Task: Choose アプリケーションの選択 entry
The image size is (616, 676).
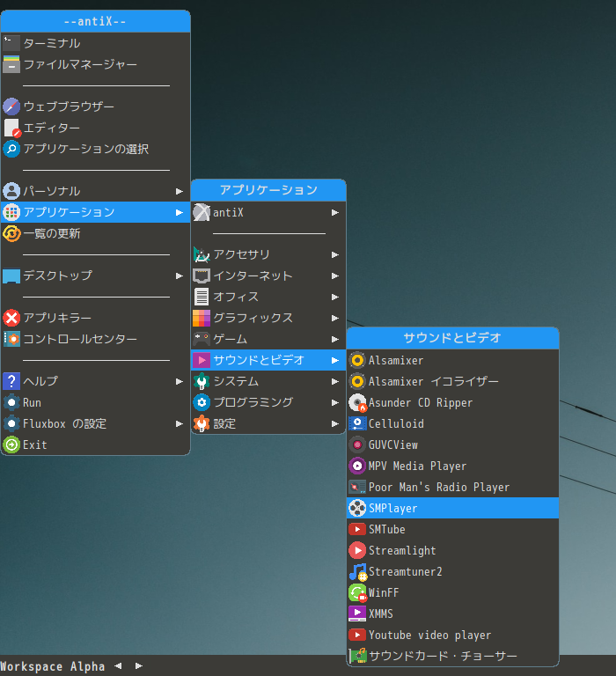Action: (x=95, y=149)
